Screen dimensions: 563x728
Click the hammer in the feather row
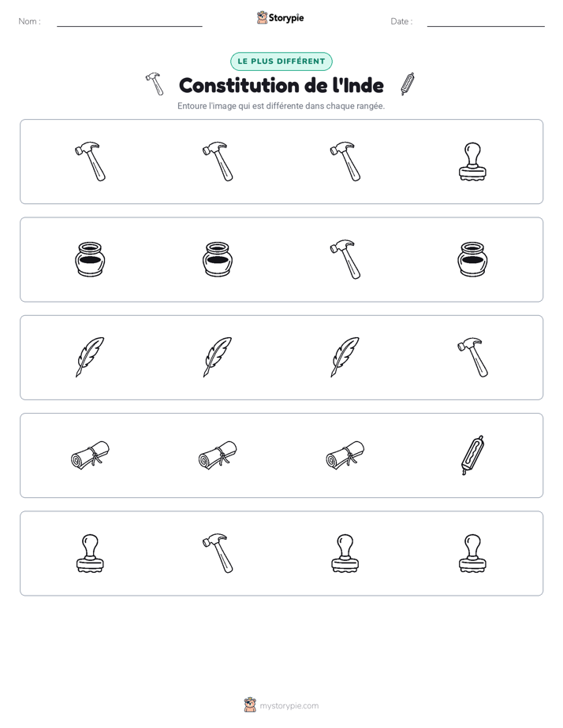[472, 358]
